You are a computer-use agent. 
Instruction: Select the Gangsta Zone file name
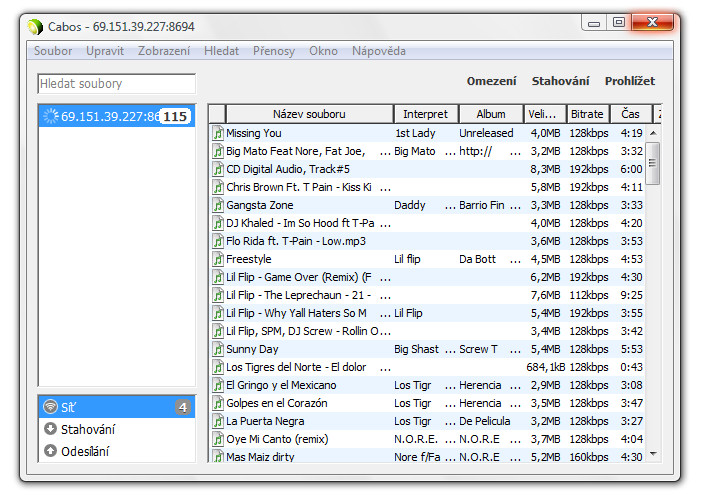(260, 205)
